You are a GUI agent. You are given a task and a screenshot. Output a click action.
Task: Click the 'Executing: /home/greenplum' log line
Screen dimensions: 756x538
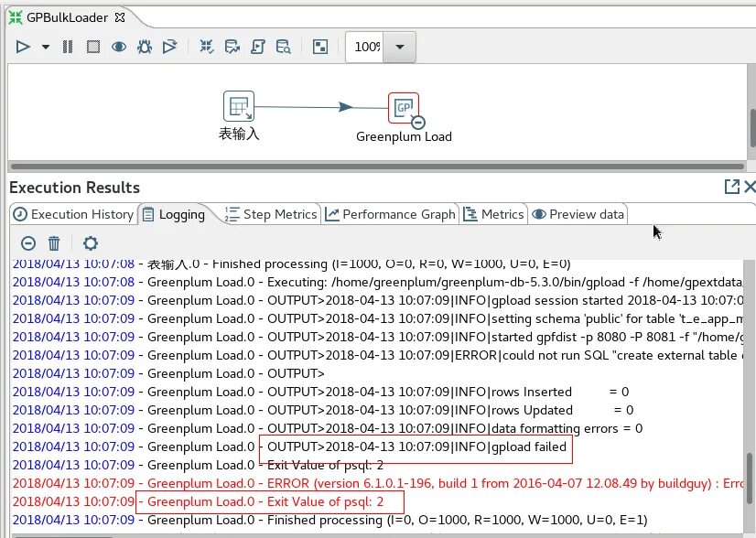point(377,282)
